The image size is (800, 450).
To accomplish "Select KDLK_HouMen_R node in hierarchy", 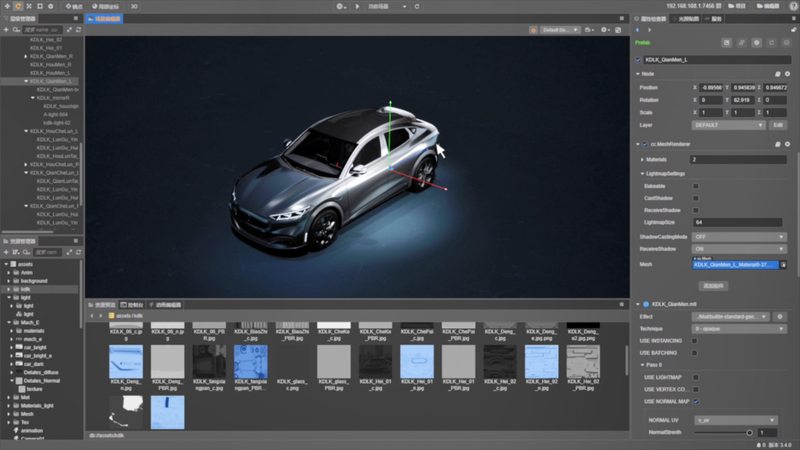I will click(51, 64).
